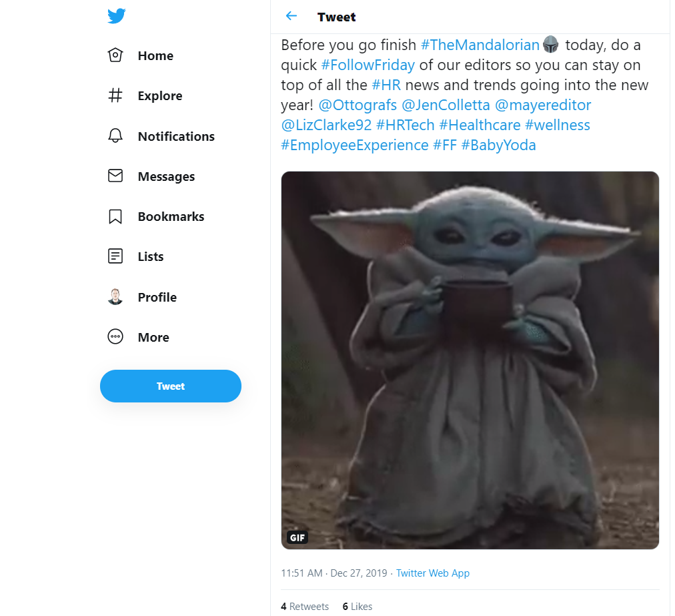Image resolution: width=675 pixels, height=616 pixels.
Task: Open the Lists icon
Action: pyautogui.click(x=115, y=256)
